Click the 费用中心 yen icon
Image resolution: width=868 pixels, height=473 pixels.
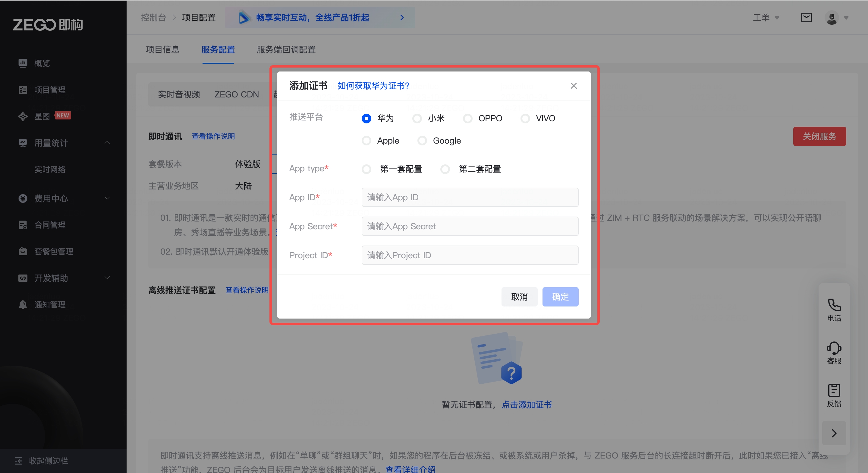click(x=23, y=198)
